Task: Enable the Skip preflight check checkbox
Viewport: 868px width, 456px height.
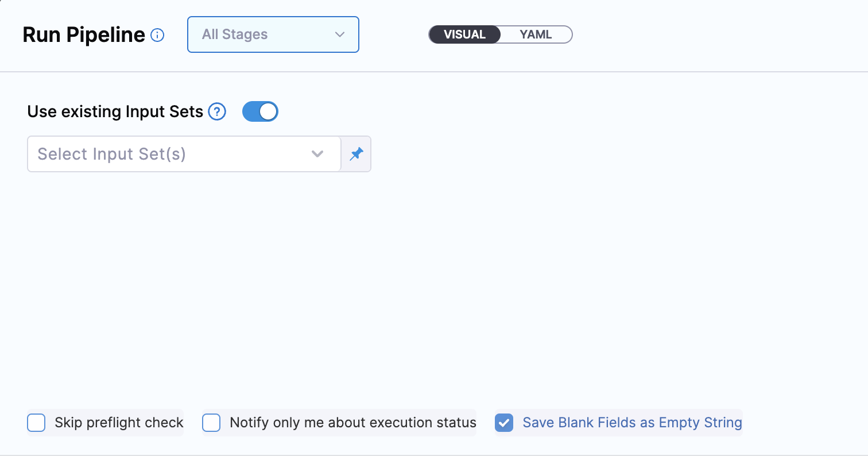Action: [36, 423]
